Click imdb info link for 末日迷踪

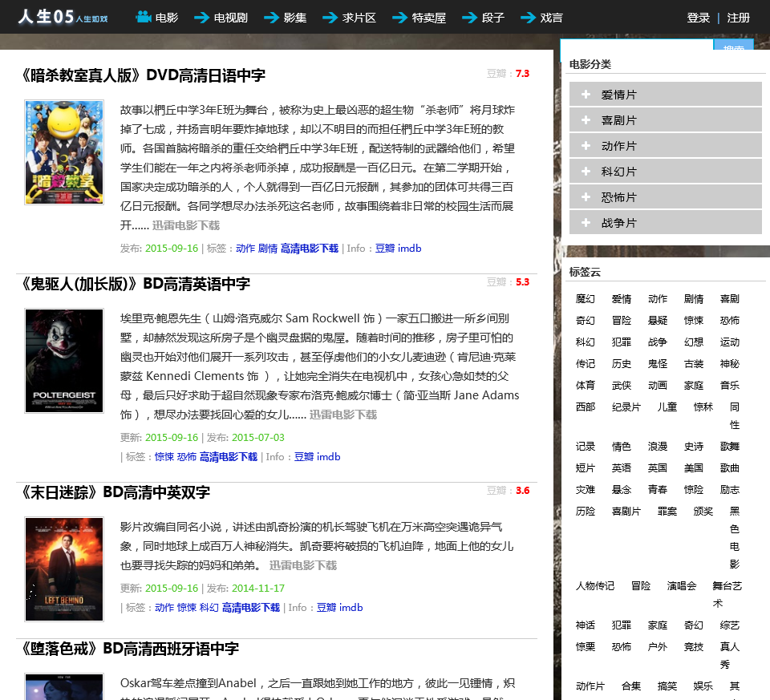click(x=351, y=608)
